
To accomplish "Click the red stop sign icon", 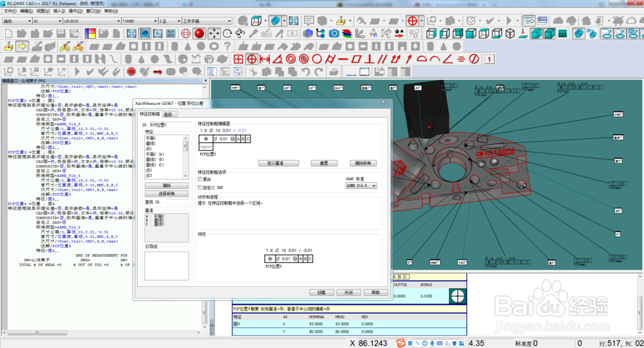I will [131, 72].
